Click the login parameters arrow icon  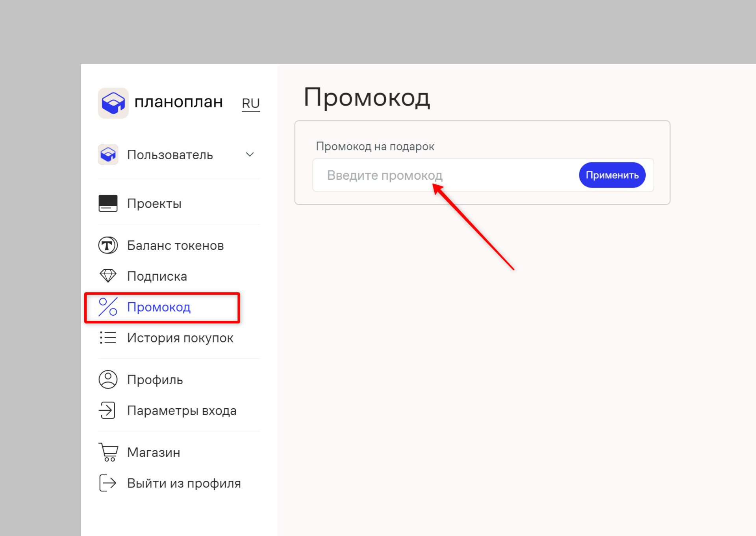(x=107, y=410)
